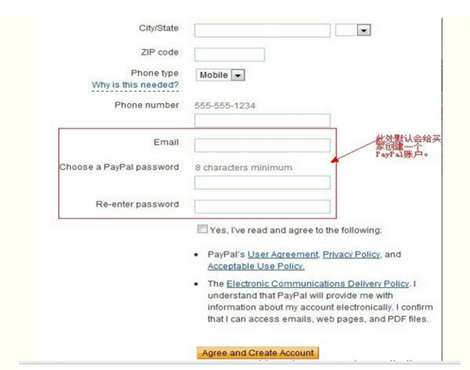Open the State dropdown arrow
Image resolution: width=470 pixels, height=370 pixels.
(x=364, y=30)
